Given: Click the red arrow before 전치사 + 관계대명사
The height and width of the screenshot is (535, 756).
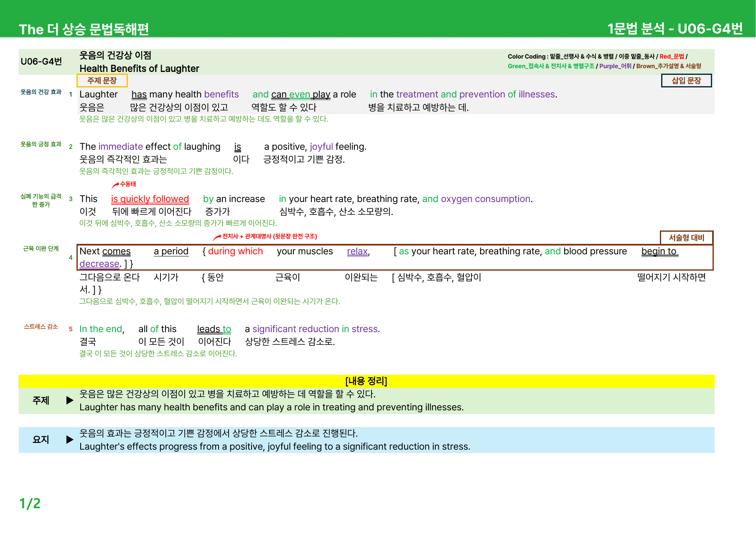Looking at the screenshot, I should point(217,238).
